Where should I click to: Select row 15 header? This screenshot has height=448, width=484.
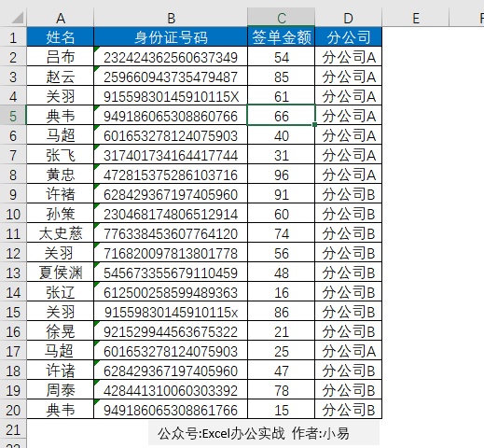[13, 312]
